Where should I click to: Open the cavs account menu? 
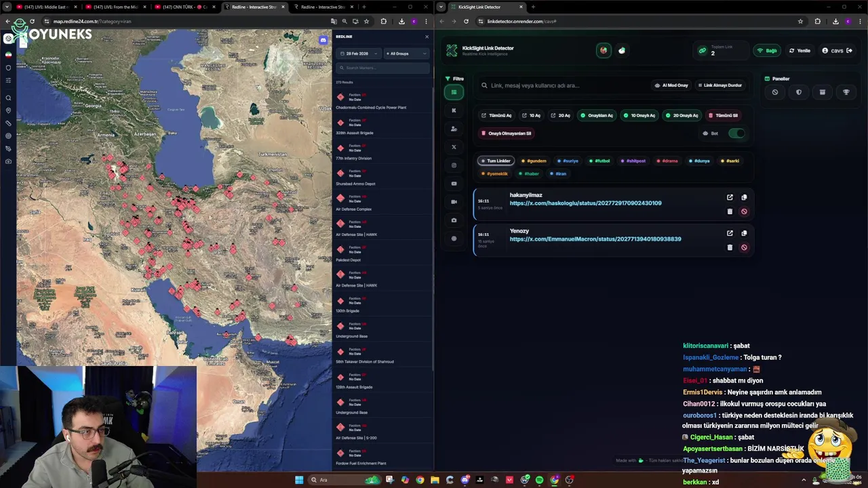(837, 51)
